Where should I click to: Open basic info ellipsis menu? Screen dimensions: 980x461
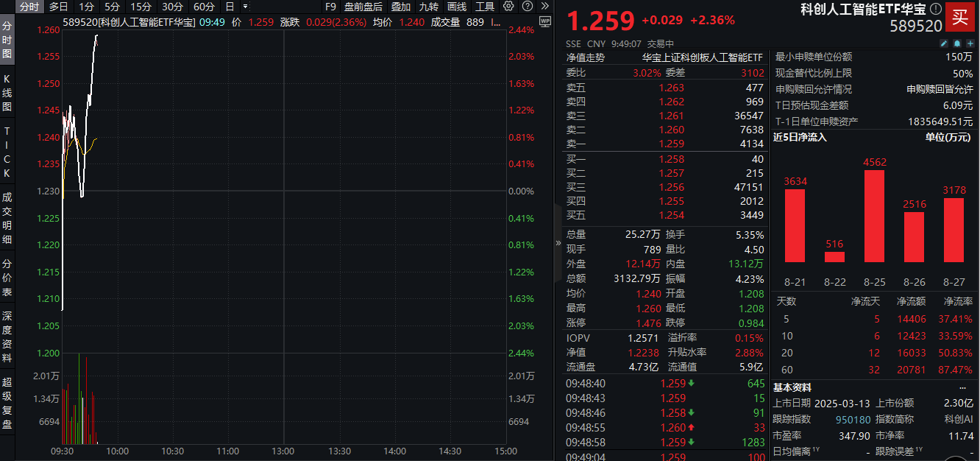click(963, 387)
